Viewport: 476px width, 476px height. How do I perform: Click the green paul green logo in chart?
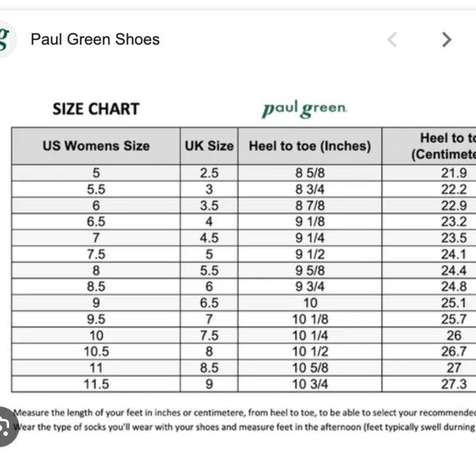coord(304,108)
